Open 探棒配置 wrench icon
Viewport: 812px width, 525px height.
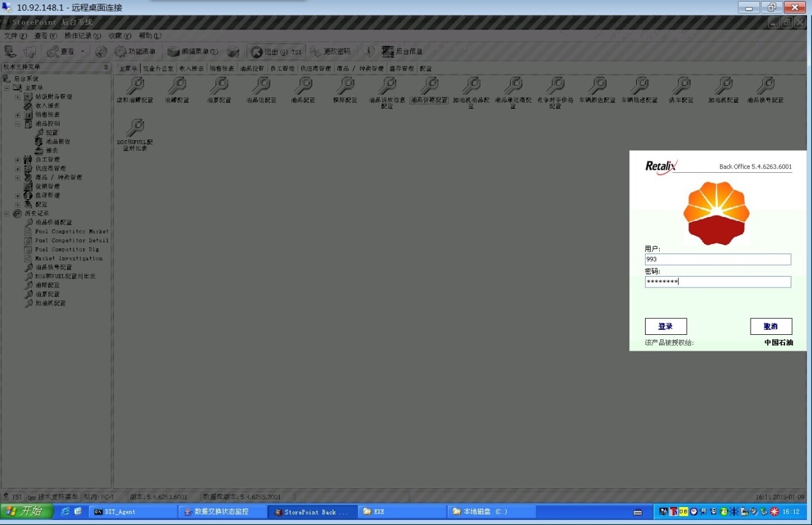click(x=345, y=86)
